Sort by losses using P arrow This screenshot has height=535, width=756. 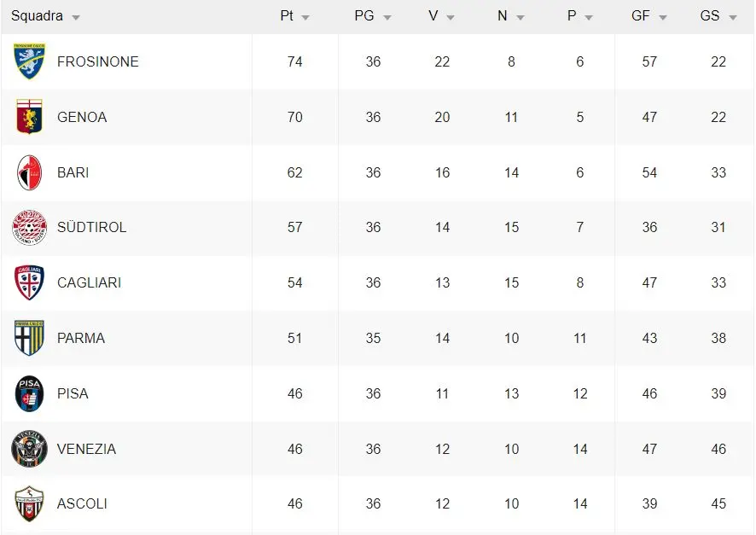click(589, 18)
